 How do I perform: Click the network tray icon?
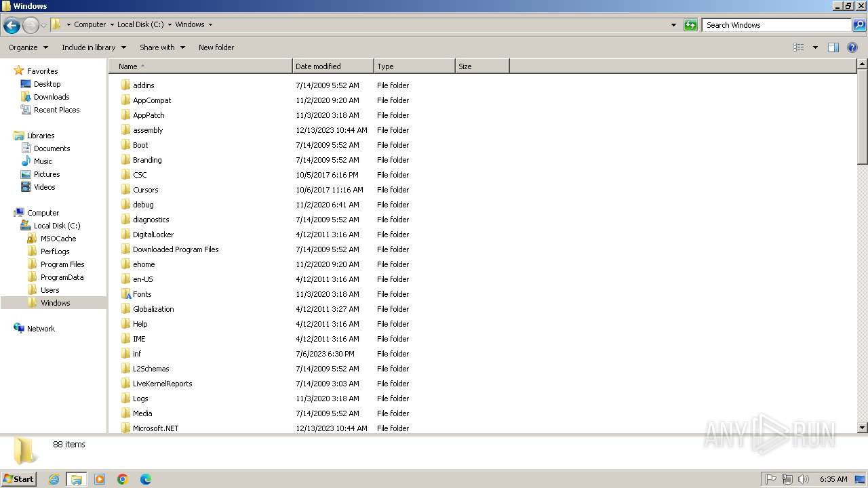(787, 479)
